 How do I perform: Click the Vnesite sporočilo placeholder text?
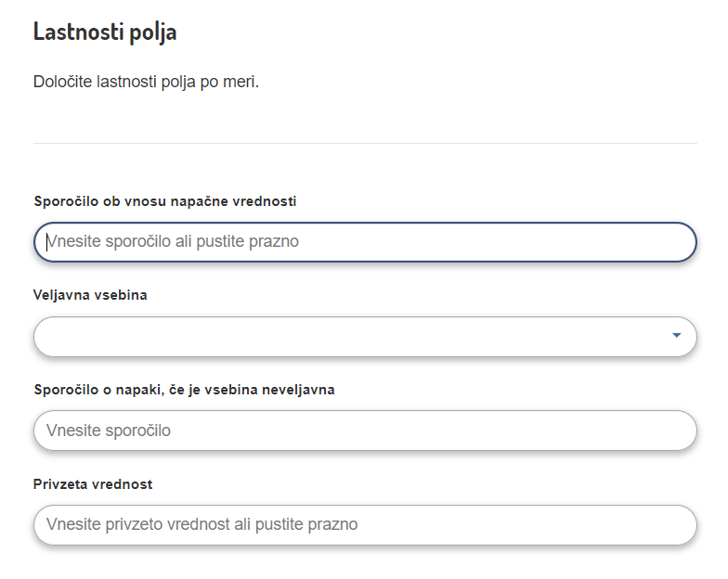(109, 431)
